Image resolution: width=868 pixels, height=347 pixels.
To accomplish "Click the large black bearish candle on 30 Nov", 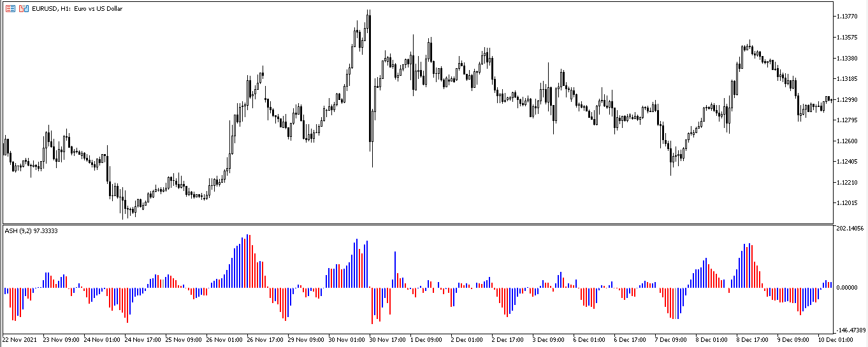I will (x=370, y=76).
